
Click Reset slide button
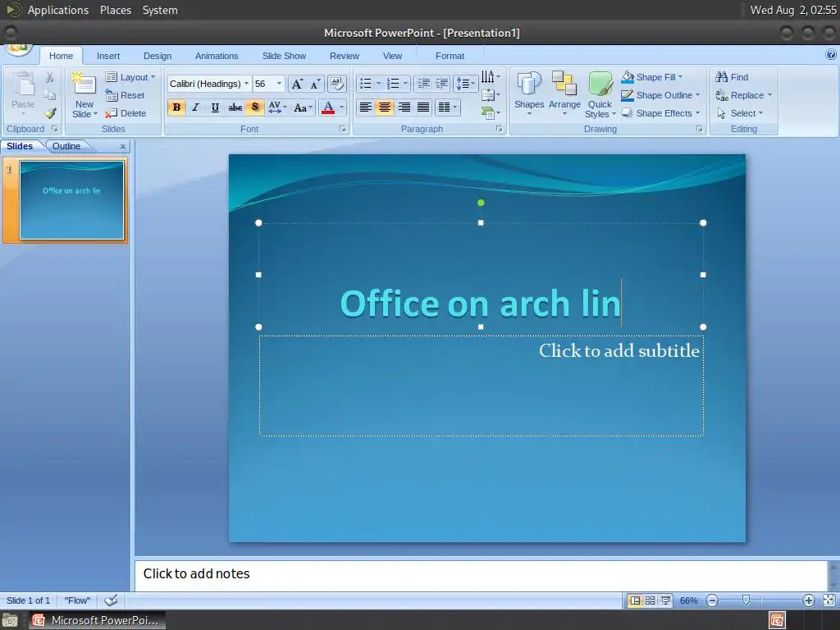126,95
